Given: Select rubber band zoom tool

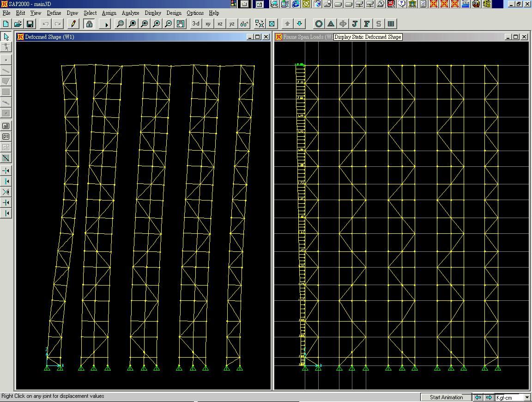Looking at the screenshot, I should pyautogui.click(x=120, y=24).
